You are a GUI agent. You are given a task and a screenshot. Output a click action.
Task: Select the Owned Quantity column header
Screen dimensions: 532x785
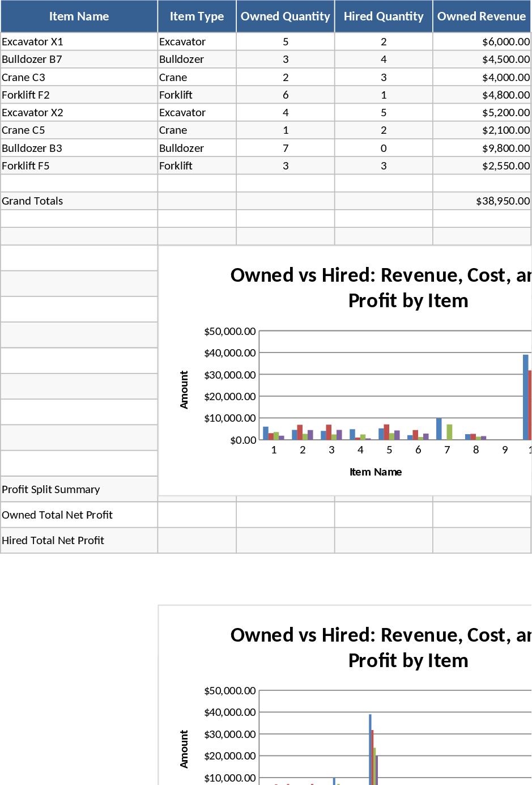click(x=285, y=16)
